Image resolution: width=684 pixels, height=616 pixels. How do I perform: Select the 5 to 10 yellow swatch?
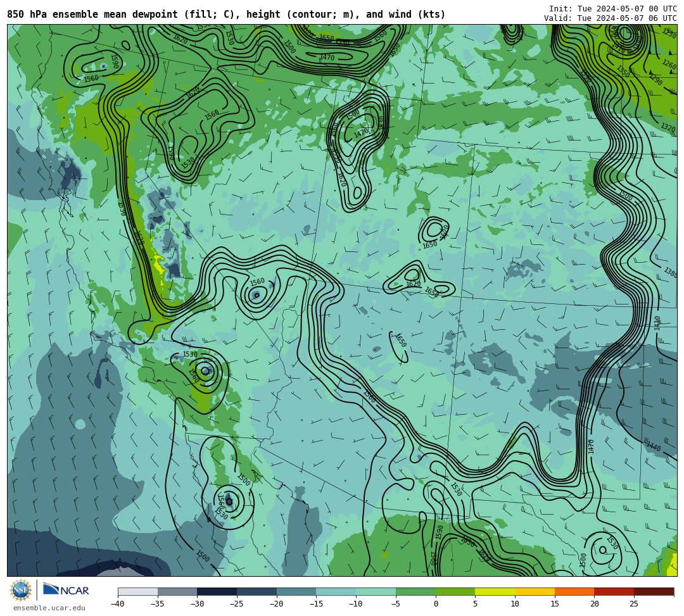pos(495,591)
